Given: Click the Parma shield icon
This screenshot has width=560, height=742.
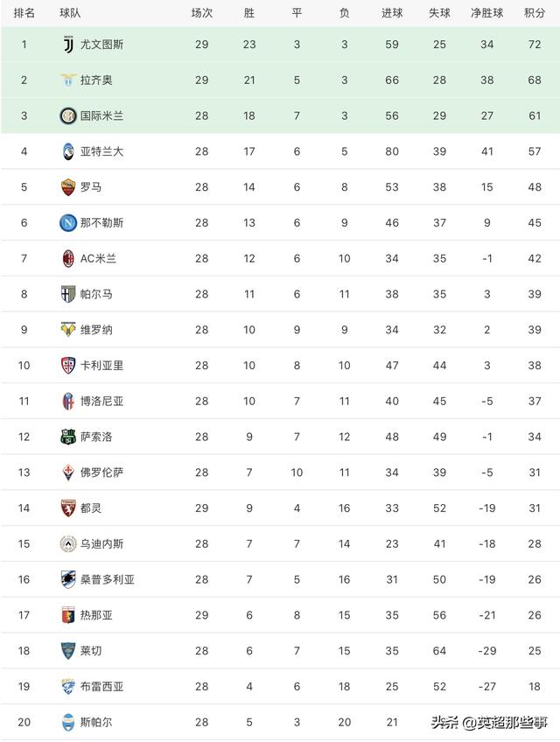Looking at the screenshot, I should coord(68,294).
